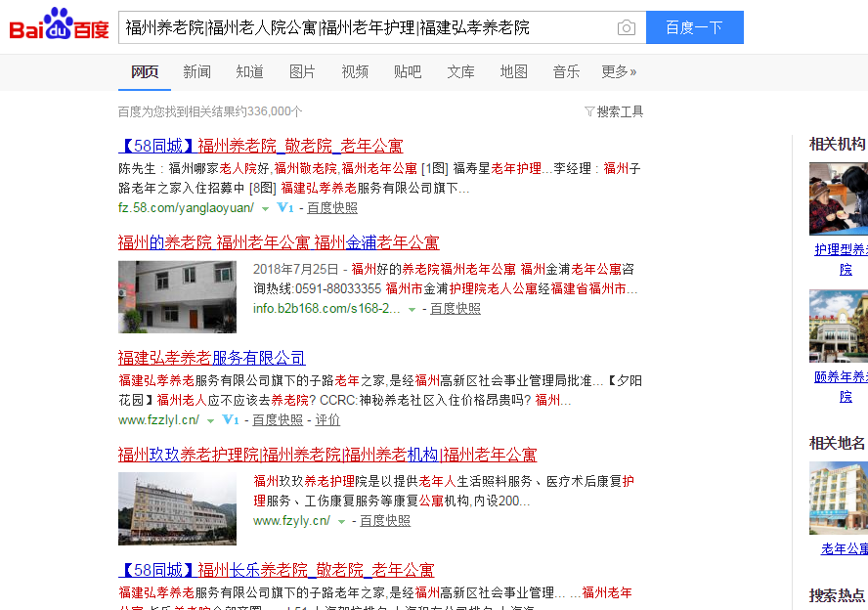Expand dropdown arrow after www.fzzlyl.cn/
Viewport: 868px width, 610px height.
coord(210,421)
